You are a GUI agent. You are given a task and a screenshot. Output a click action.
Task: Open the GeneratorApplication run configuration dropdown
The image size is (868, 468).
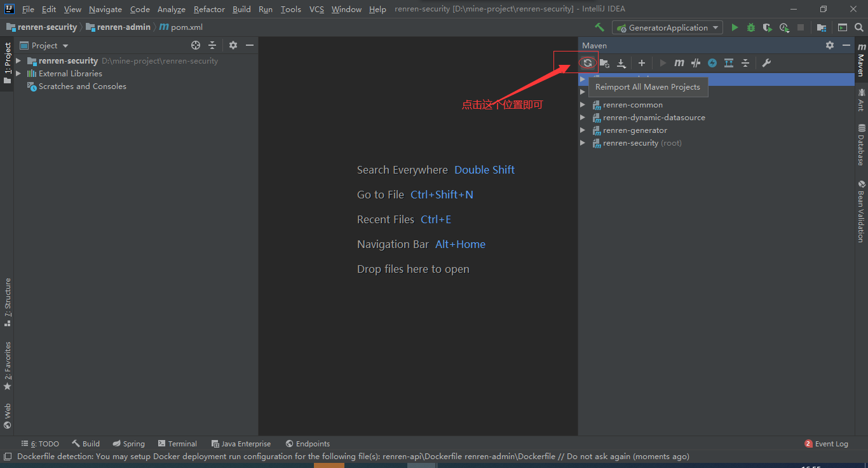[x=667, y=27]
